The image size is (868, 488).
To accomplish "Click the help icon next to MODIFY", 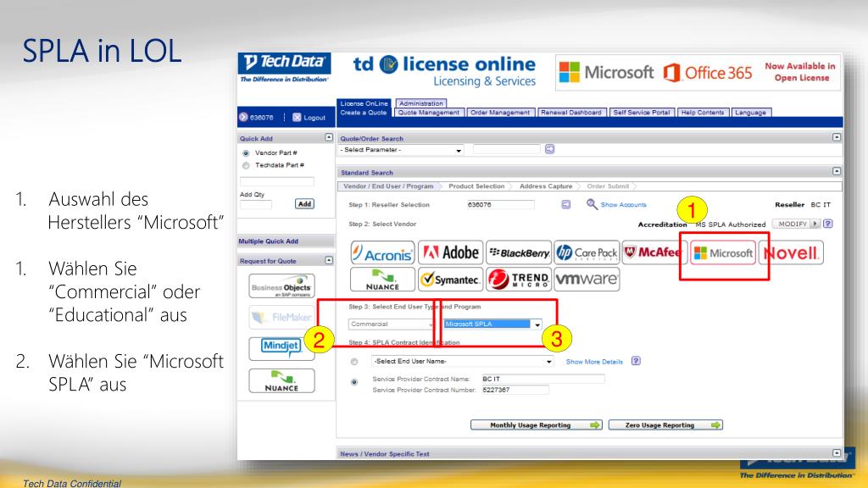I will [827, 224].
